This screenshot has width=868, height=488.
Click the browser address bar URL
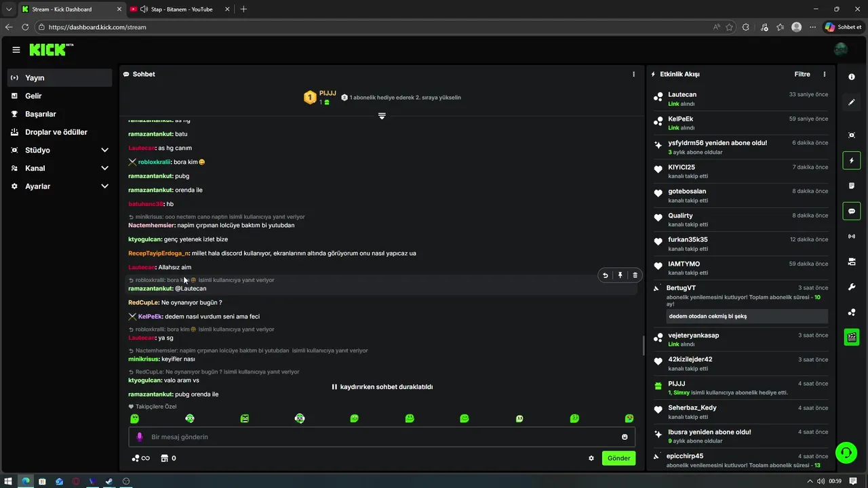pos(98,27)
